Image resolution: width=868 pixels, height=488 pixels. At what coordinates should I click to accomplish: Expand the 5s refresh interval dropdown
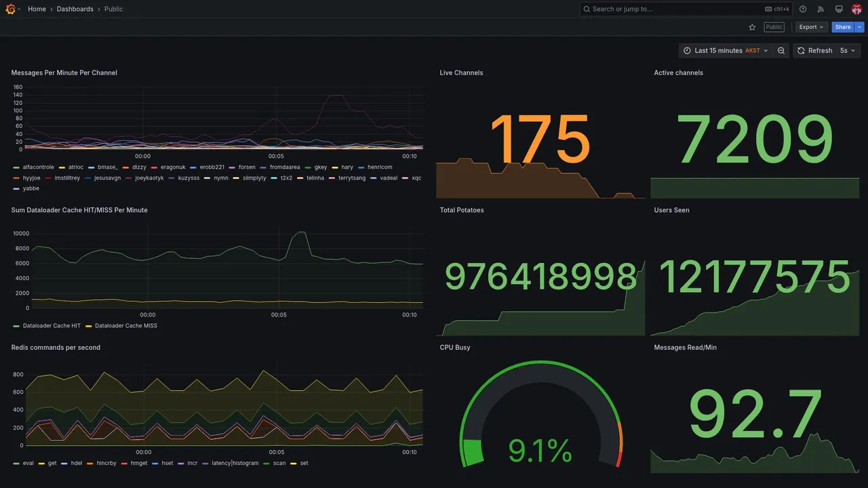[x=848, y=51]
